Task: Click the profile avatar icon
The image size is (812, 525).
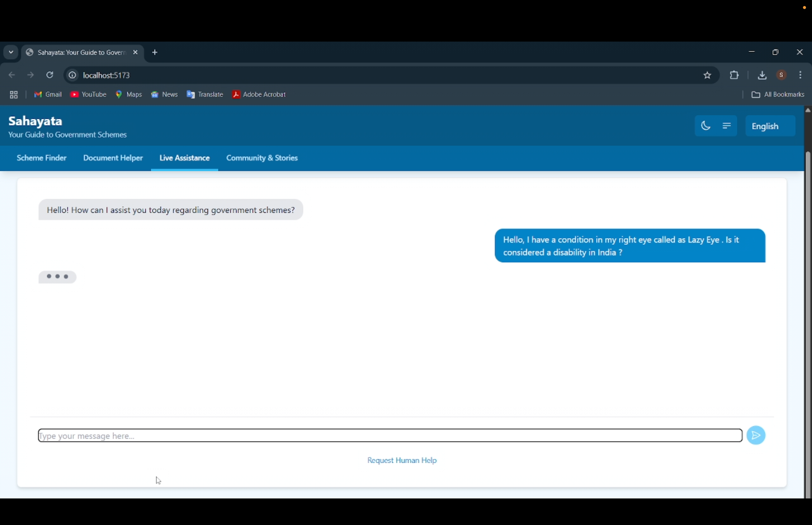Action: 781,75
